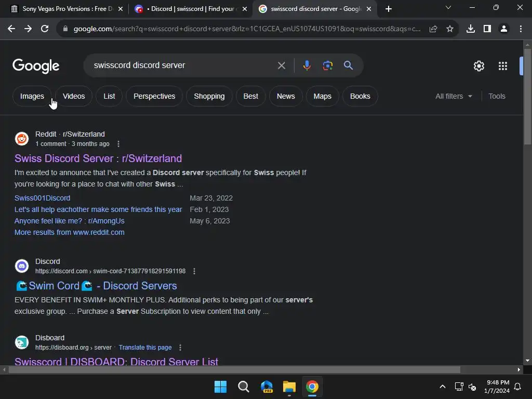This screenshot has width=532, height=399.
Task: Click Translate this page for Disboard
Action: [x=145, y=348]
